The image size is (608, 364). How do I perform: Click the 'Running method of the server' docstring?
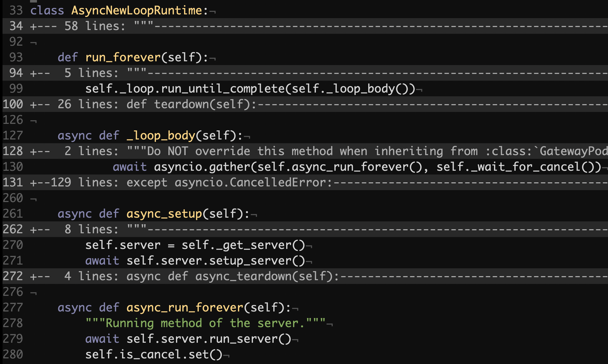(205, 323)
